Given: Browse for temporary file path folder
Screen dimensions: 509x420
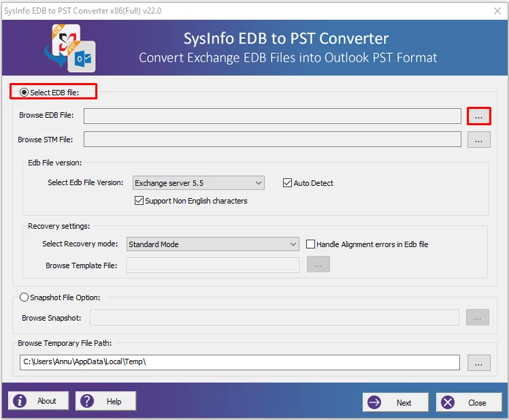Looking at the screenshot, I should pyautogui.click(x=479, y=363).
